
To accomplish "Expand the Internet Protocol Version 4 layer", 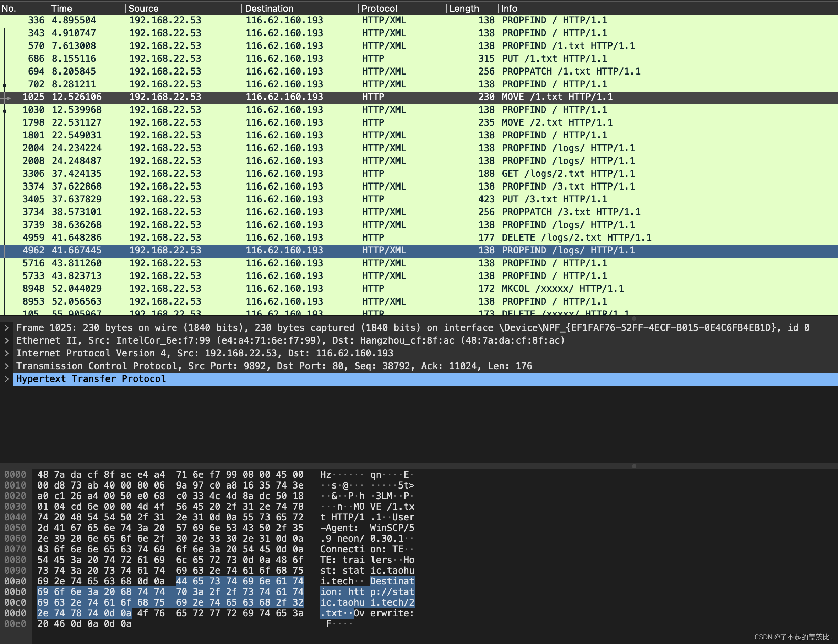I will coord(6,353).
